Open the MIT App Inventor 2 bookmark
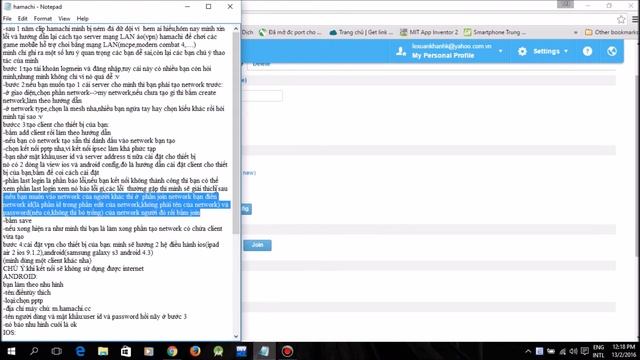 coord(429,32)
